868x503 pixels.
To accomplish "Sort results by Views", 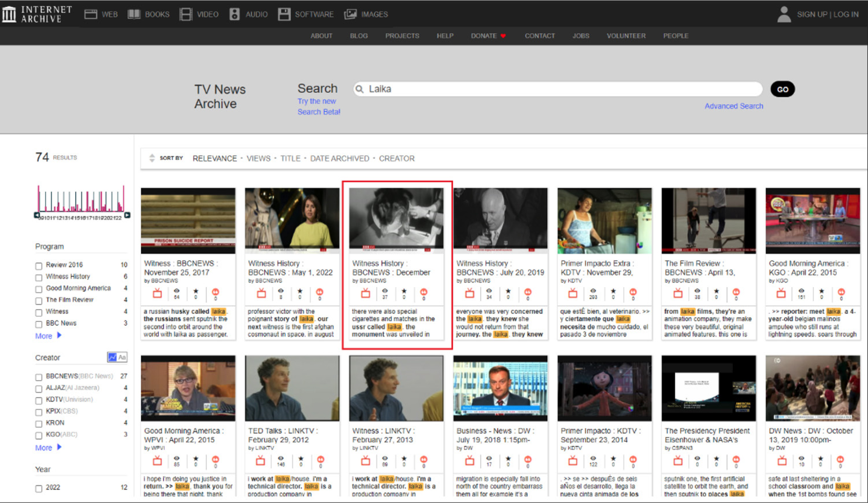I will coord(258,158).
